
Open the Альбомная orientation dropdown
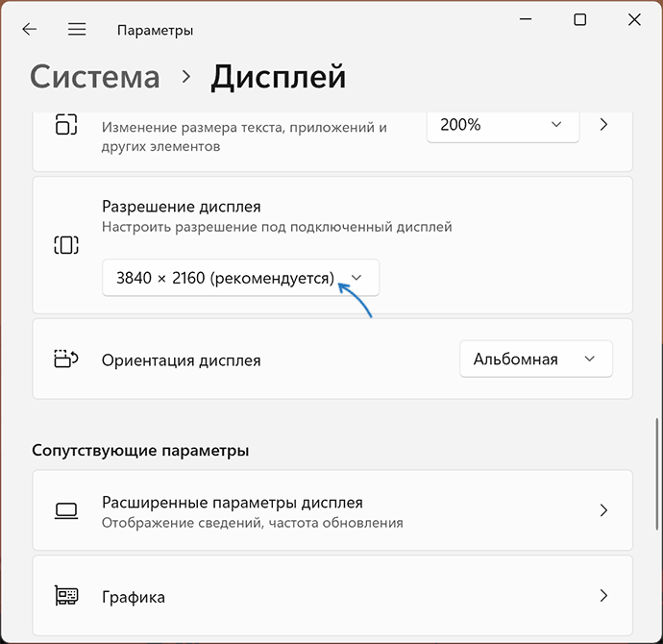click(535, 359)
